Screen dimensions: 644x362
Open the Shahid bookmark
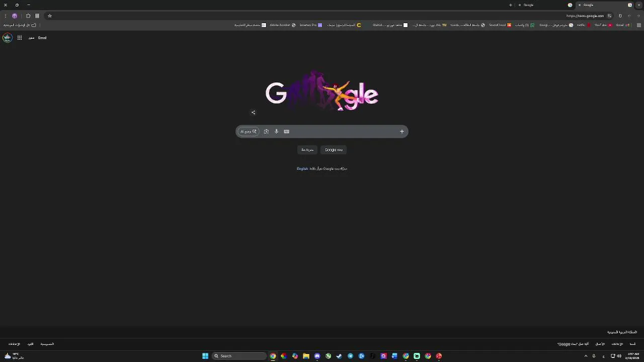coord(390,25)
